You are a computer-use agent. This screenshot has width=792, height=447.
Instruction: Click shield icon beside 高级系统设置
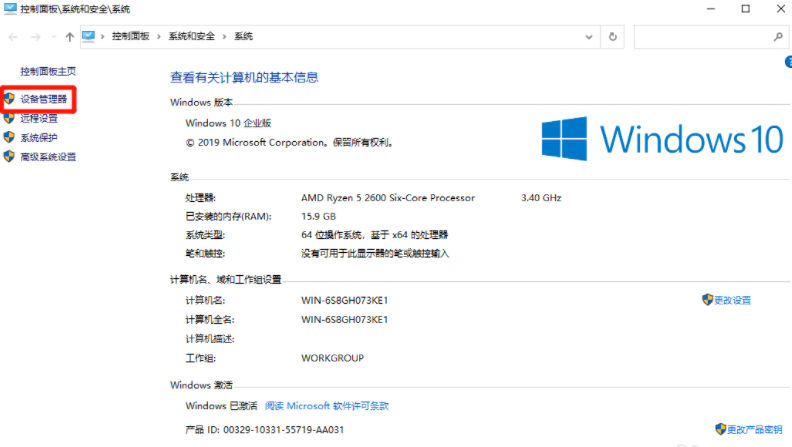9,157
